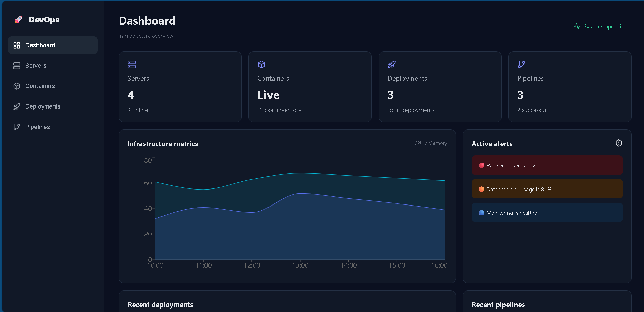Image resolution: width=644 pixels, height=312 pixels.
Task: Click the '3 online' text on Servers card
Action: (x=138, y=110)
